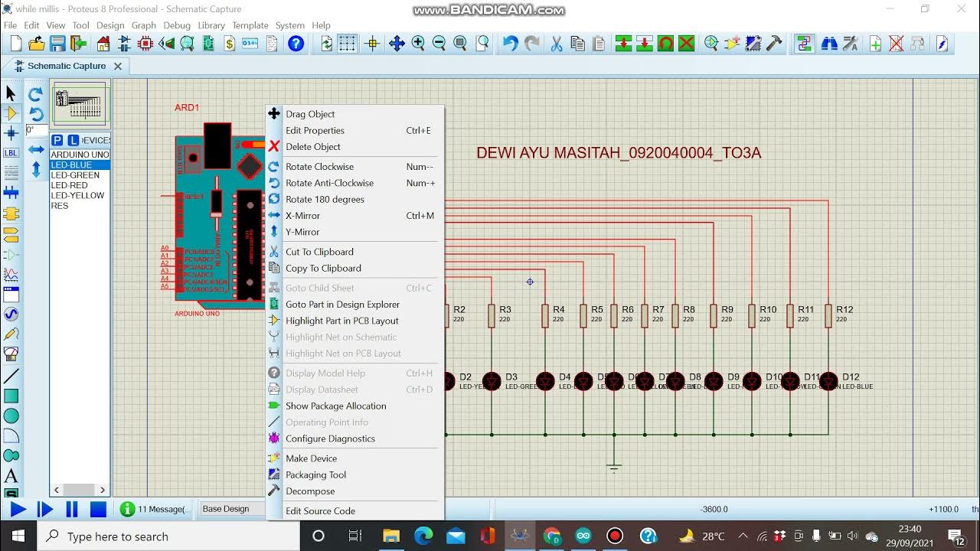Click the Block Rotate red icon
Image resolution: width=980 pixels, height=551 pixels.
(665, 44)
